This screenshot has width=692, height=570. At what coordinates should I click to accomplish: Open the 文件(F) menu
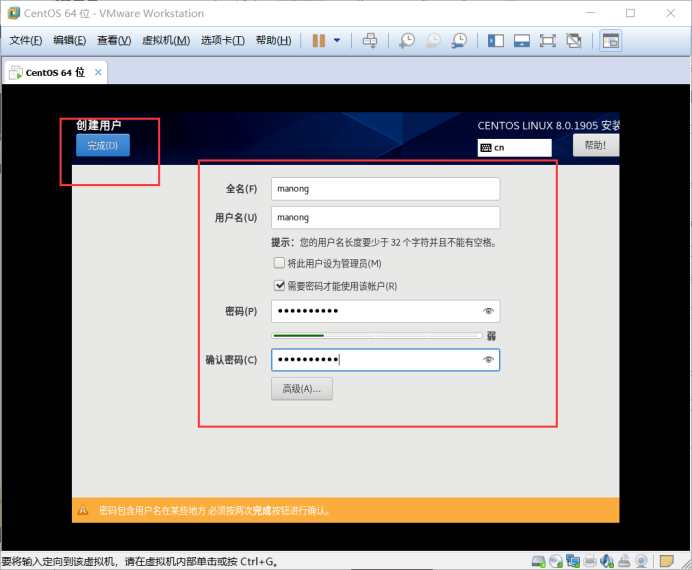click(26, 41)
